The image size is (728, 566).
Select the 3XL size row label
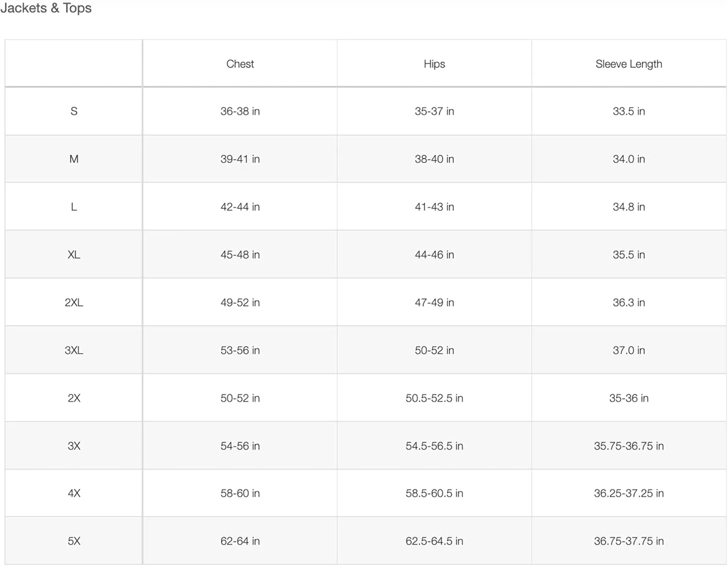click(74, 350)
